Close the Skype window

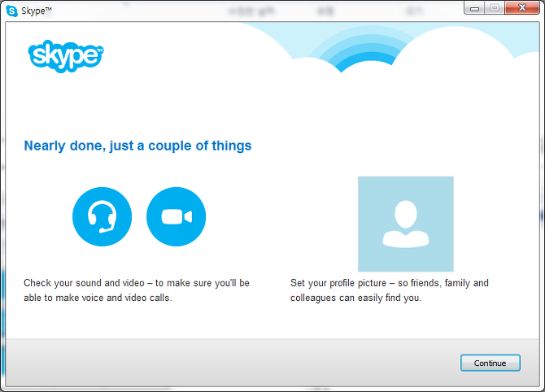pyautogui.click(x=522, y=8)
